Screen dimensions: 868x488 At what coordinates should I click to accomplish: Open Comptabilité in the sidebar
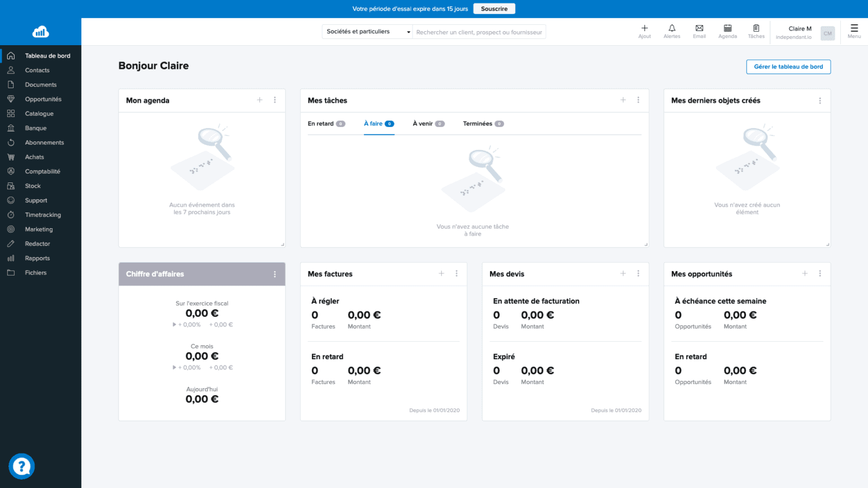42,171
